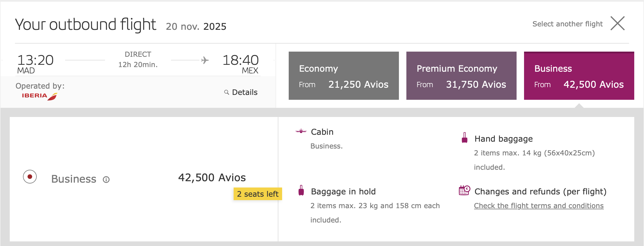Click the Cabin airplane icon
The width and height of the screenshot is (644, 246).
(301, 131)
